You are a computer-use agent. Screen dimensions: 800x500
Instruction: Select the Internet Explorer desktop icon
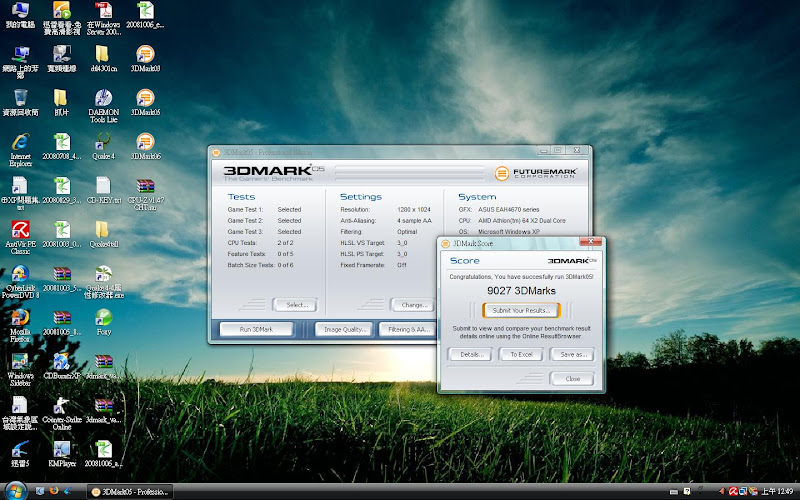tap(19, 144)
